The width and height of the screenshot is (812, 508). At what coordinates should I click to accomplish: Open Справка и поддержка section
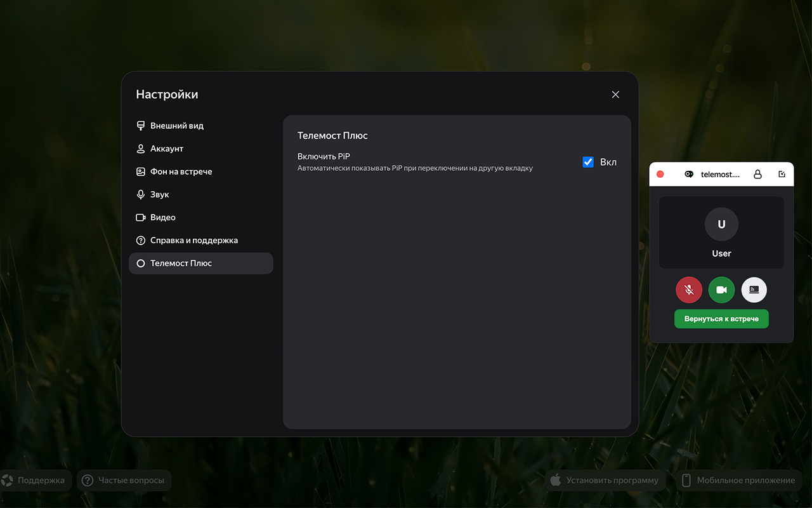tap(200, 240)
